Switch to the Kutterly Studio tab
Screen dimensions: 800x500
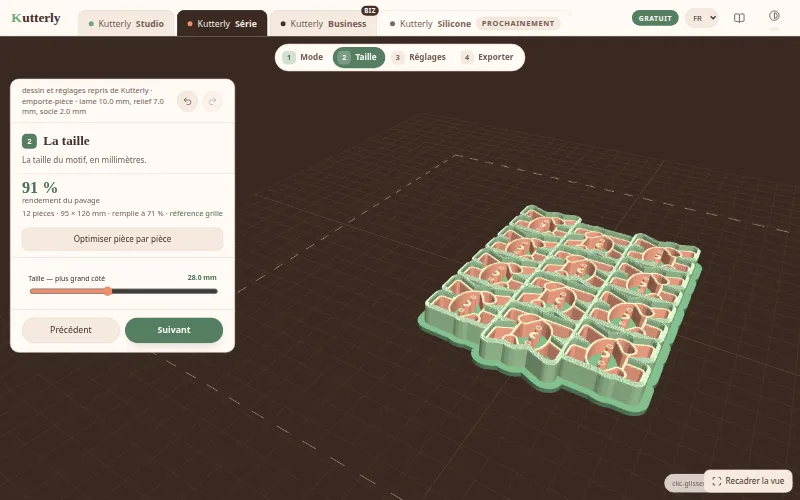point(126,23)
